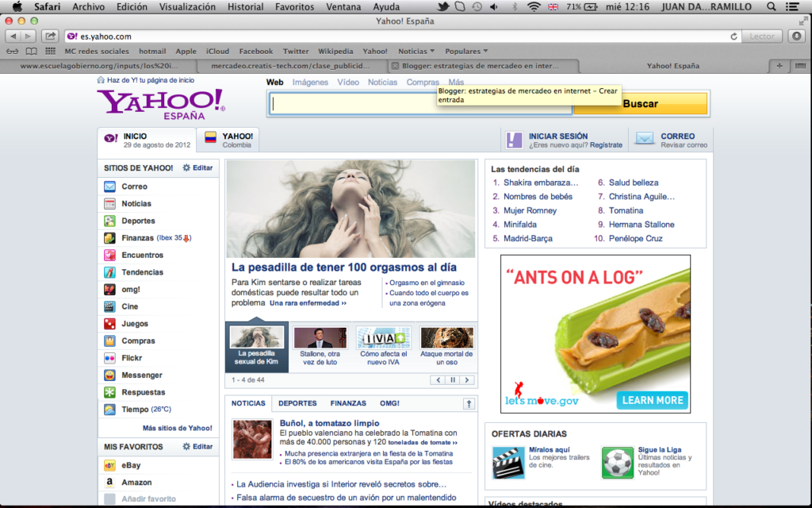Image resolution: width=812 pixels, height=508 pixels.
Task: Expand the Populares bookmarks folder dropdown
Action: 466,52
